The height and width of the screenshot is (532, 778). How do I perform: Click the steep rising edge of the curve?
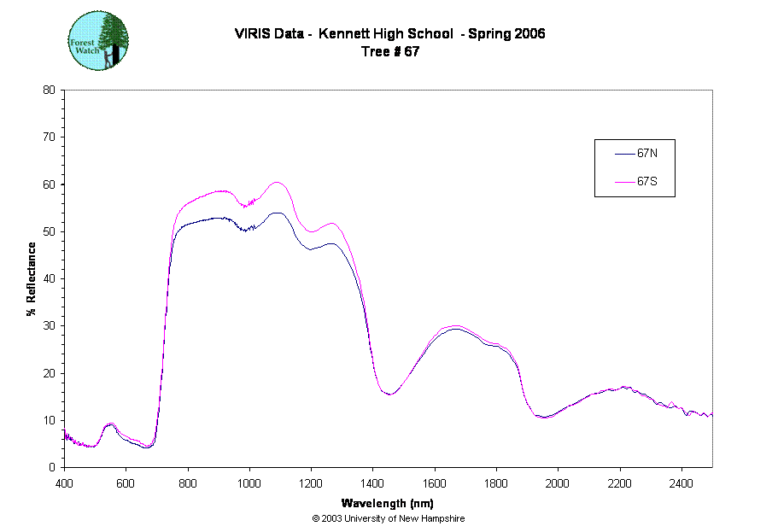click(x=164, y=324)
